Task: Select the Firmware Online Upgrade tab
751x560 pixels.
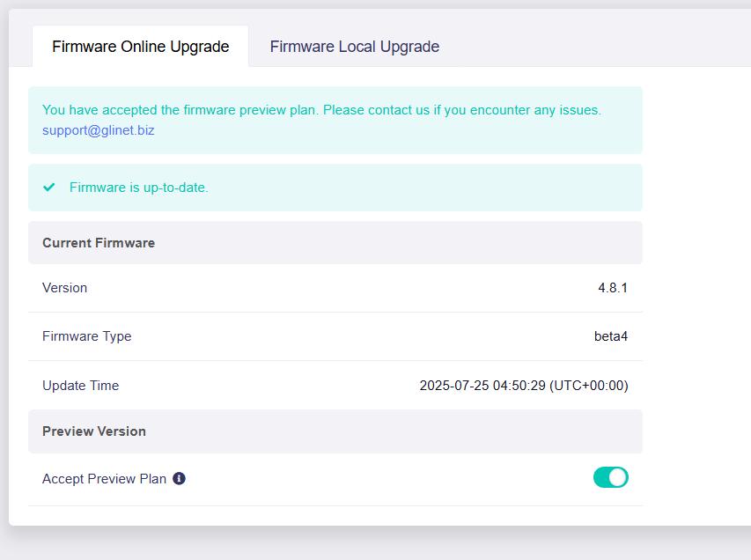Action: [140, 47]
